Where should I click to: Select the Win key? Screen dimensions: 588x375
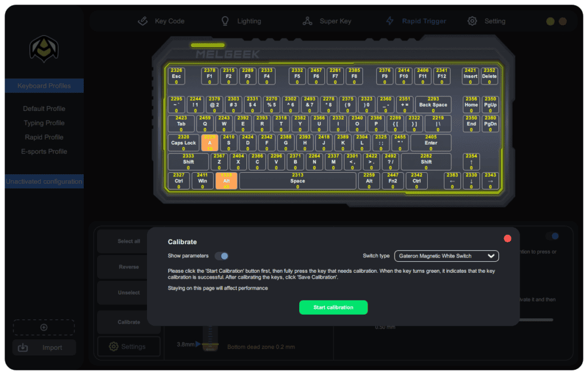click(203, 181)
